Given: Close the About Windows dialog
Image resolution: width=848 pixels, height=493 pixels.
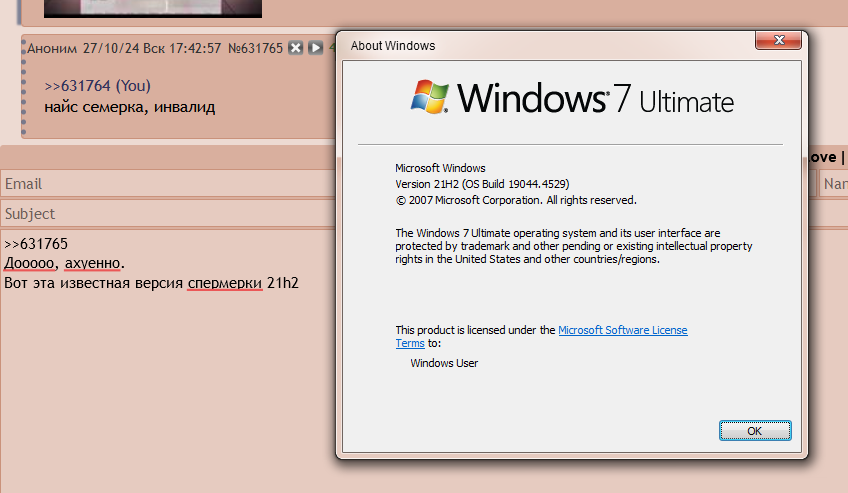Looking at the screenshot, I should (779, 40).
